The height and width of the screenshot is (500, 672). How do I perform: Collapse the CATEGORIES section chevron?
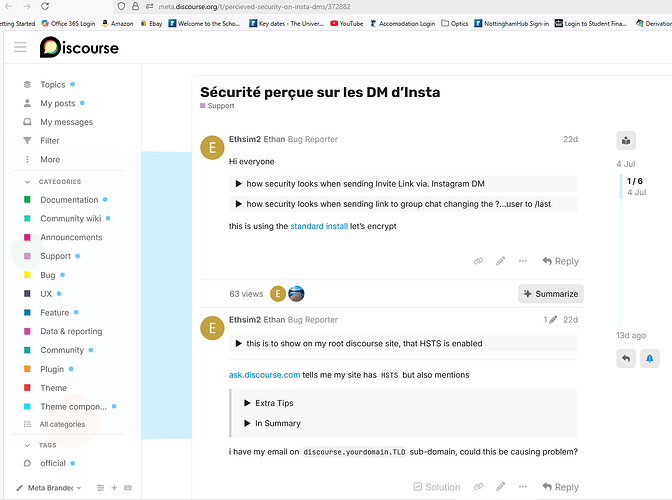click(x=27, y=182)
